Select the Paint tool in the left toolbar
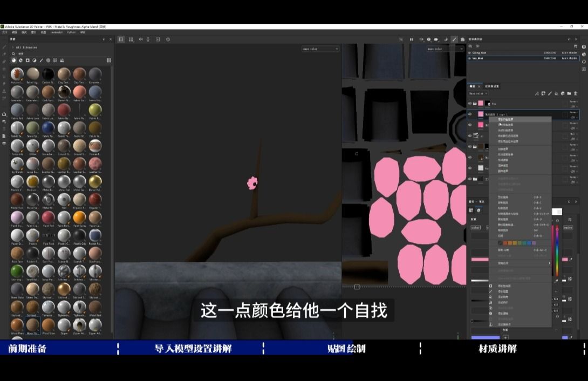 (4, 47)
